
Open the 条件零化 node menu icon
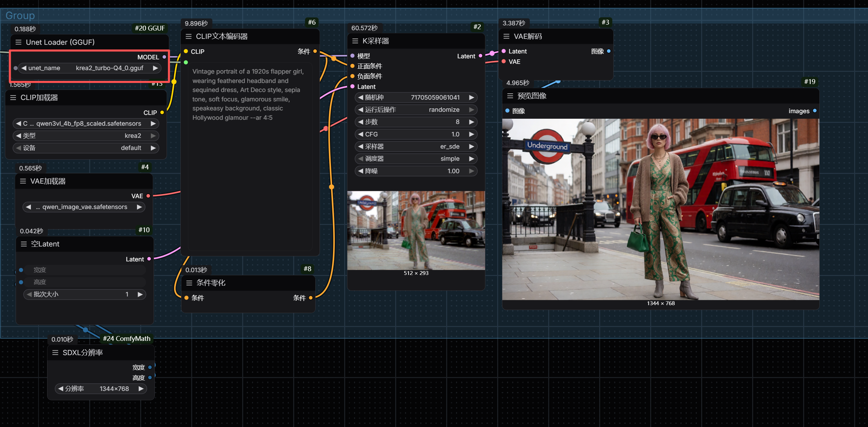tap(189, 283)
